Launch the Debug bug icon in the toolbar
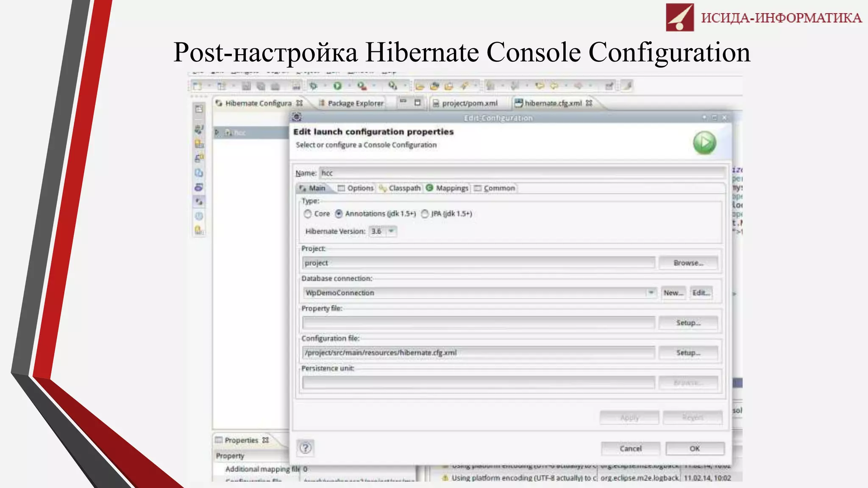 point(313,86)
